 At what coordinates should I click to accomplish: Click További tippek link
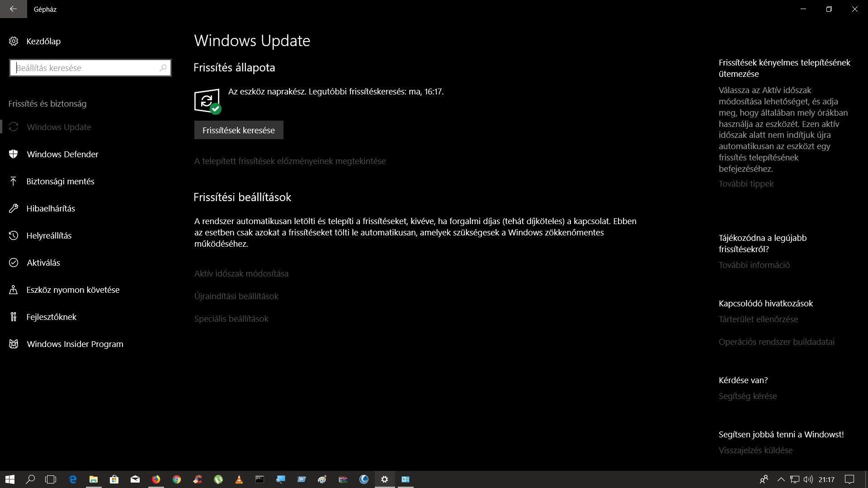[x=746, y=183]
